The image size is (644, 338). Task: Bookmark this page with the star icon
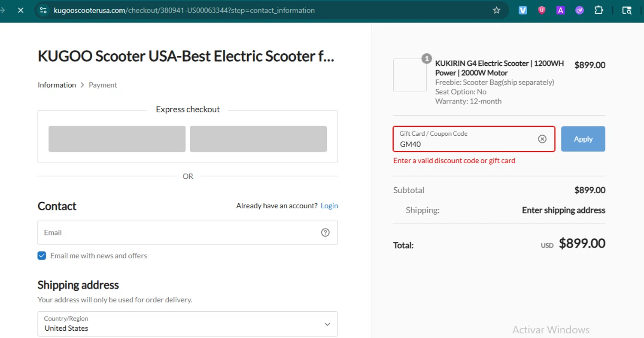click(497, 10)
